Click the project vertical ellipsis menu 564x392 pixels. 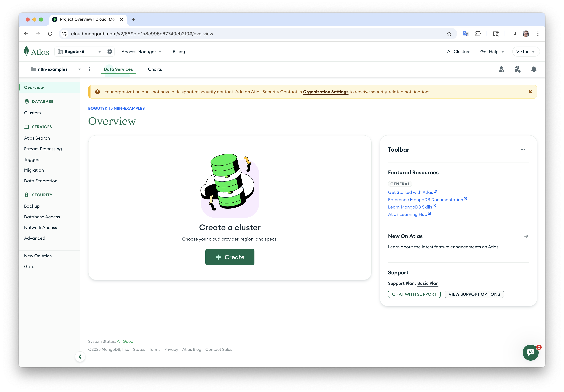tap(90, 69)
